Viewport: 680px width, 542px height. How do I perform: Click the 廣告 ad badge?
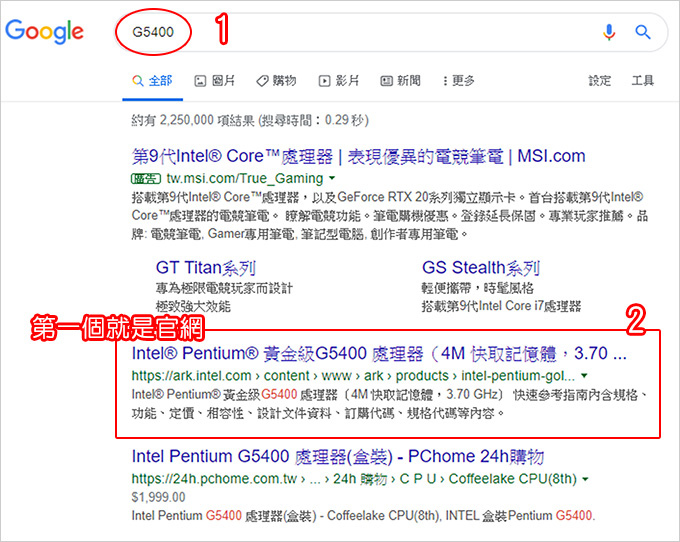click(146, 179)
